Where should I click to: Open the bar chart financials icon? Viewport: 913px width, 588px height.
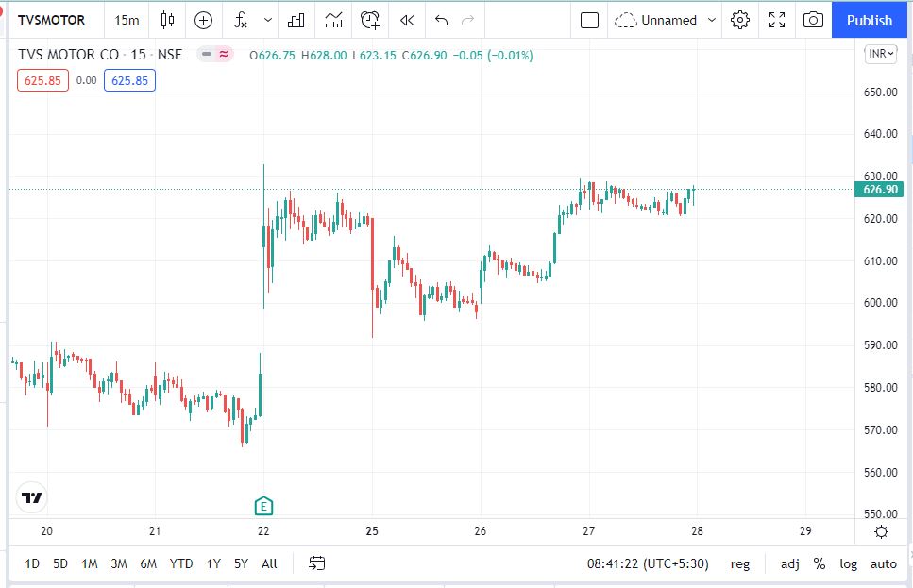(296, 20)
